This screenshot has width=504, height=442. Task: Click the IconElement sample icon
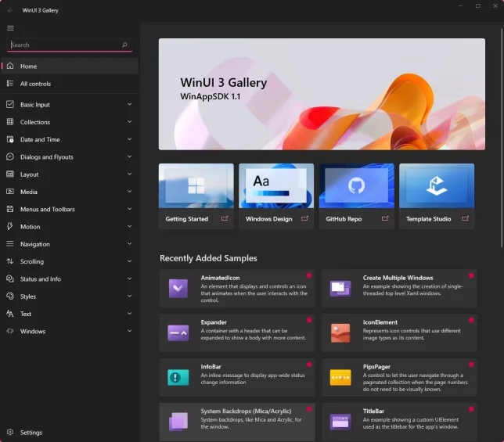tap(340, 333)
